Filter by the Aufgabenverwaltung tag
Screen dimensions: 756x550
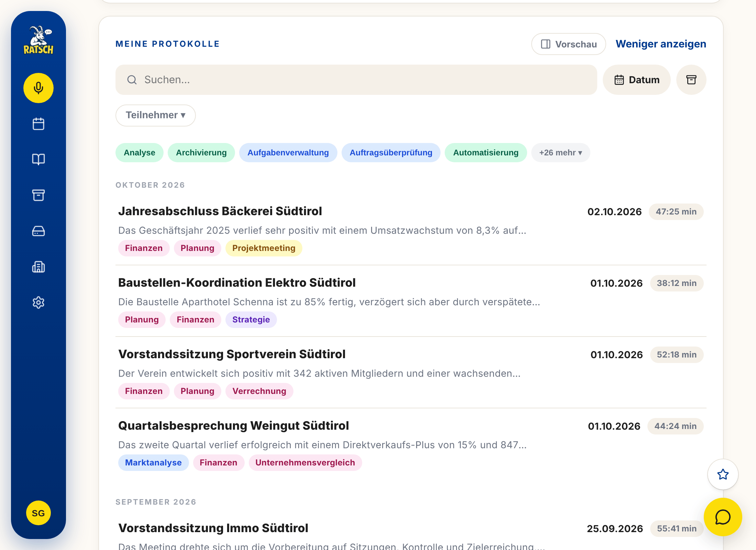coord(288,153)
